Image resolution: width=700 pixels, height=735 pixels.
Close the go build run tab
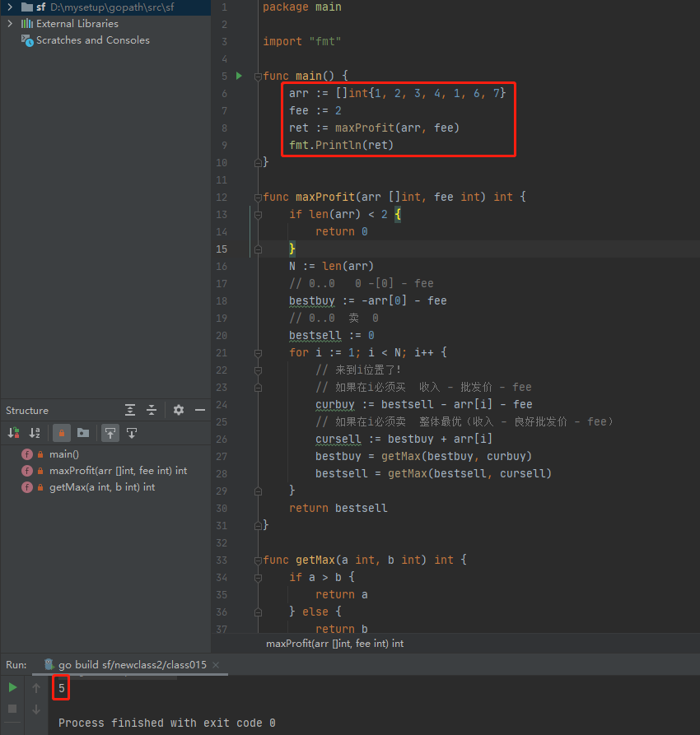tap(216, 665)
